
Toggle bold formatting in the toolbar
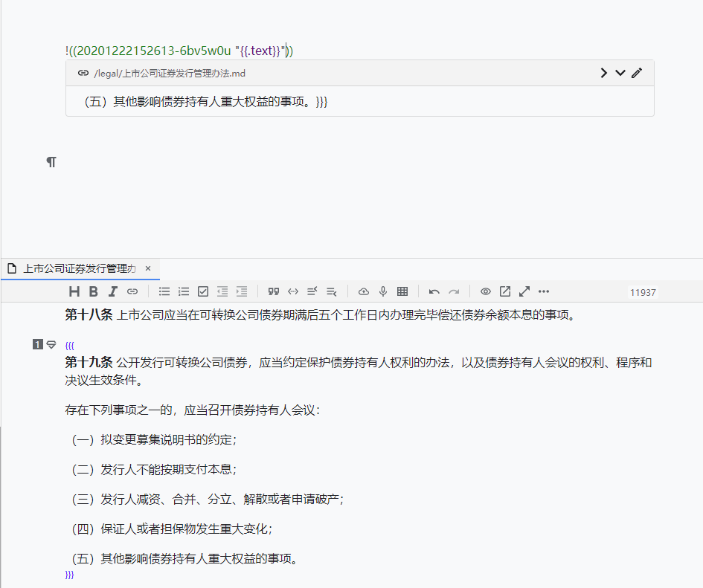coord(93,291)
